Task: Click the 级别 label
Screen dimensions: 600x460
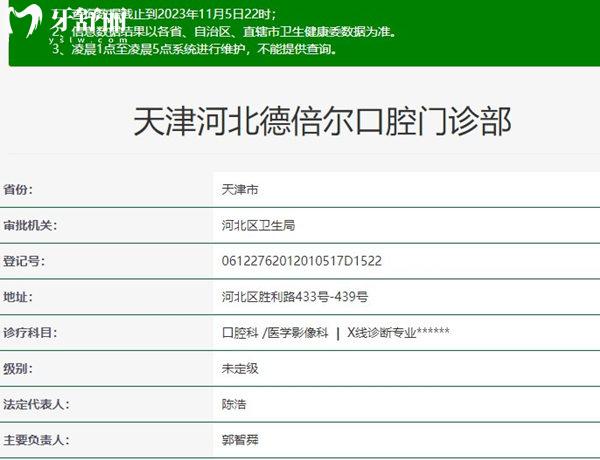Action: (18, 369)
